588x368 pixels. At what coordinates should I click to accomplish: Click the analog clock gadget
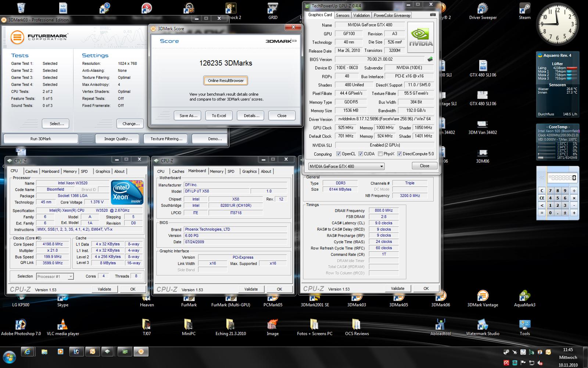click(557, 25)
